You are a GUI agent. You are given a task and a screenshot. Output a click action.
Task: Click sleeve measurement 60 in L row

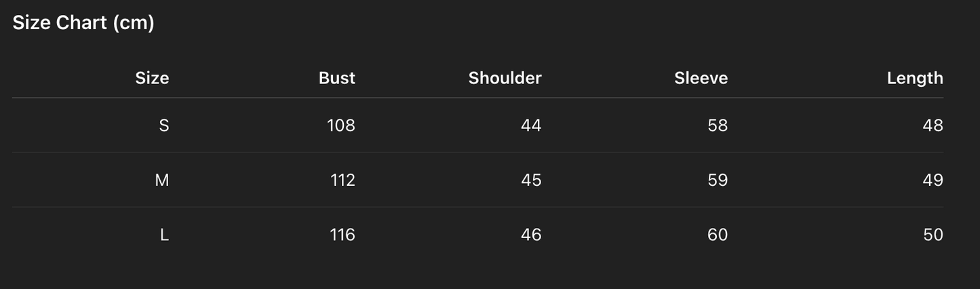pos(717,235)
